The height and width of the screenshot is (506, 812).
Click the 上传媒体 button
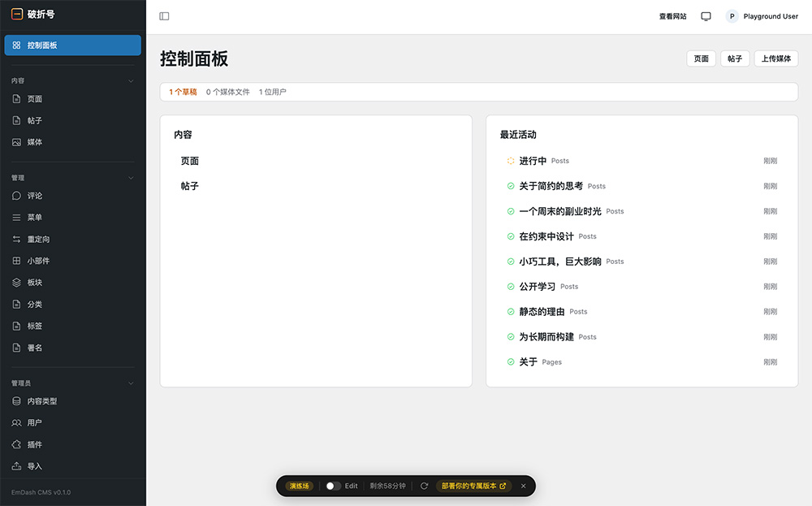point(775,58)
